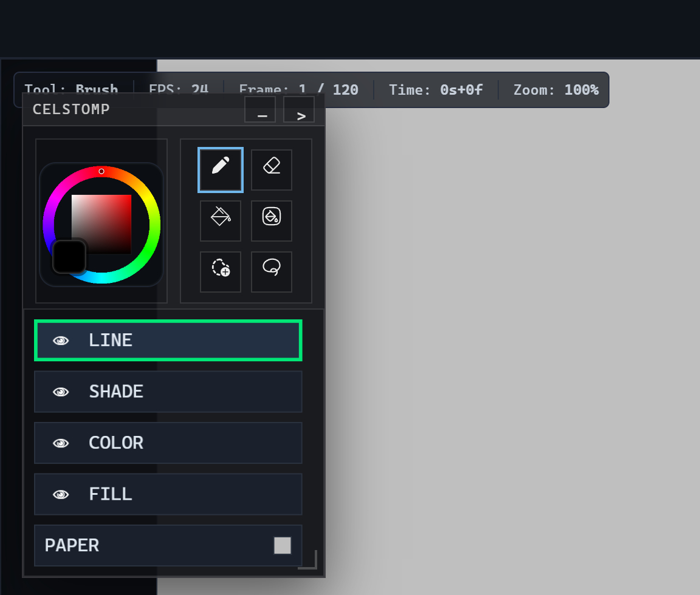The image size is (700, 595).
Task: Select the Lasso tool
Action: (x=272, y=272)
